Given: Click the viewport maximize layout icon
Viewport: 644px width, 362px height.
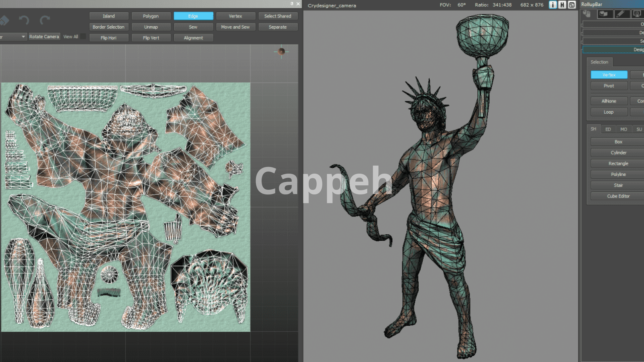Looking at the screenshot, I should (x=572, y=5).
